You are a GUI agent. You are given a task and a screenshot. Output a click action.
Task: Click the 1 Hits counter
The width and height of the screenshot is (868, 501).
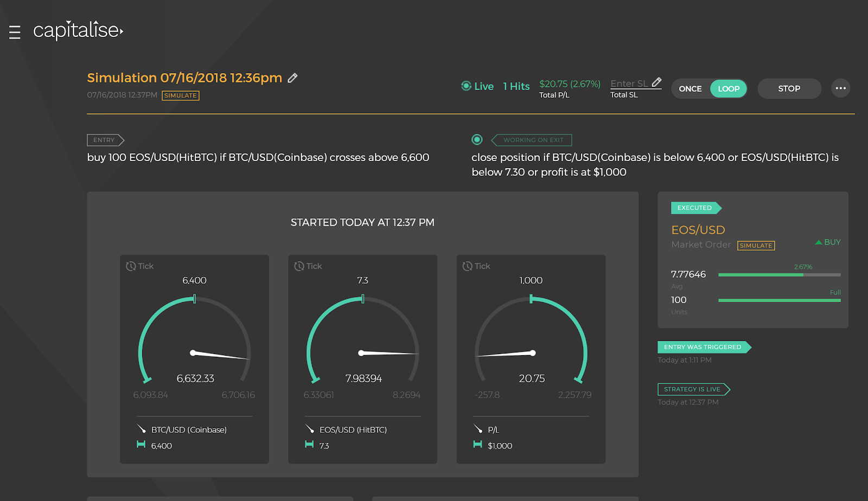(x=516, y=86)
